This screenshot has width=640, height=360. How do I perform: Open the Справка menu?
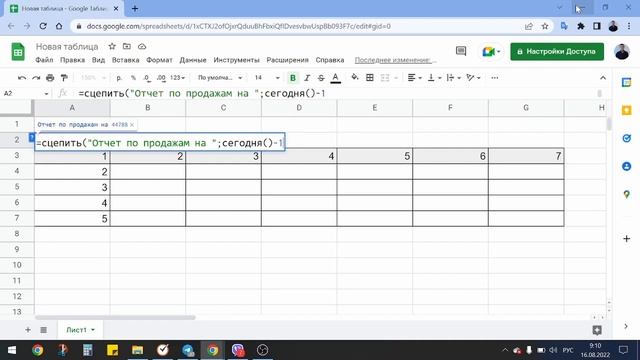click(x=330, y=60)
